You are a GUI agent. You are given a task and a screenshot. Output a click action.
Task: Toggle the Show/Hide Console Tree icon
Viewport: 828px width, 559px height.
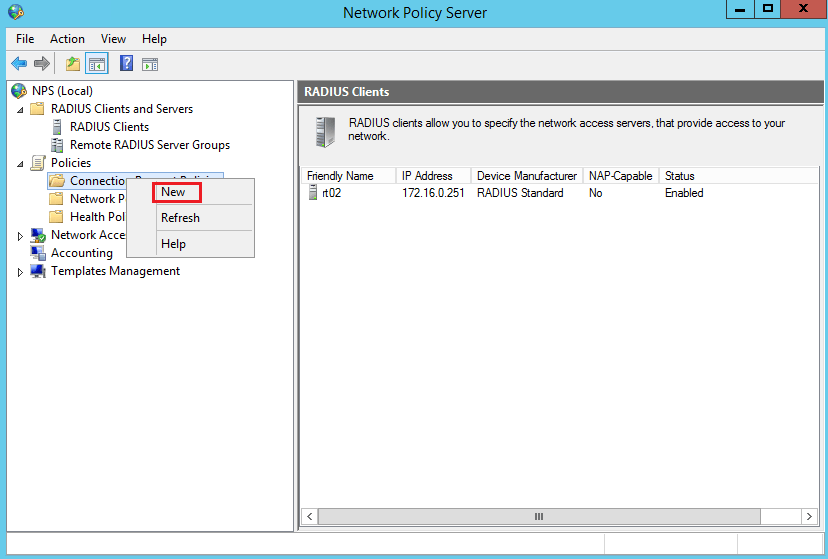coord(97,64)
